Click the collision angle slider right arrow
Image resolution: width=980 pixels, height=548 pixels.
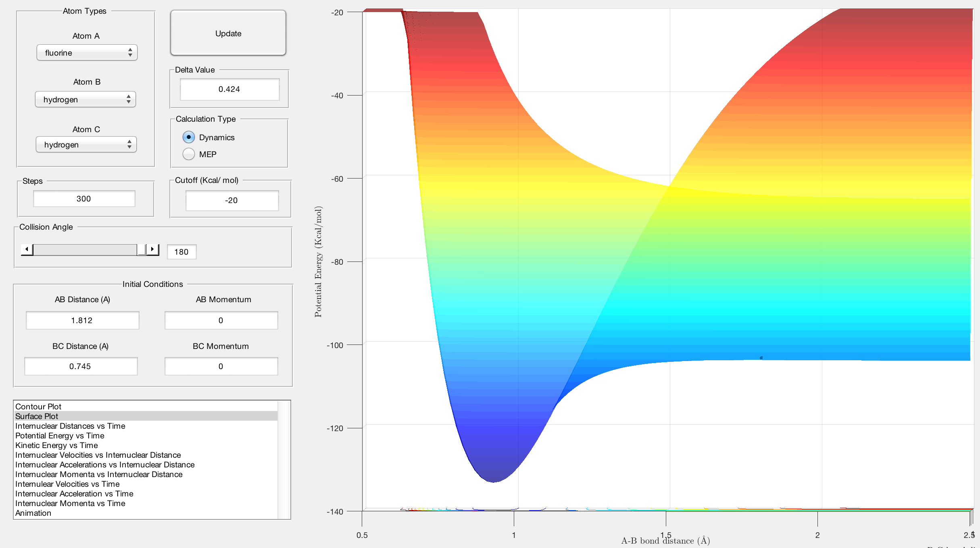click(152, 249)
